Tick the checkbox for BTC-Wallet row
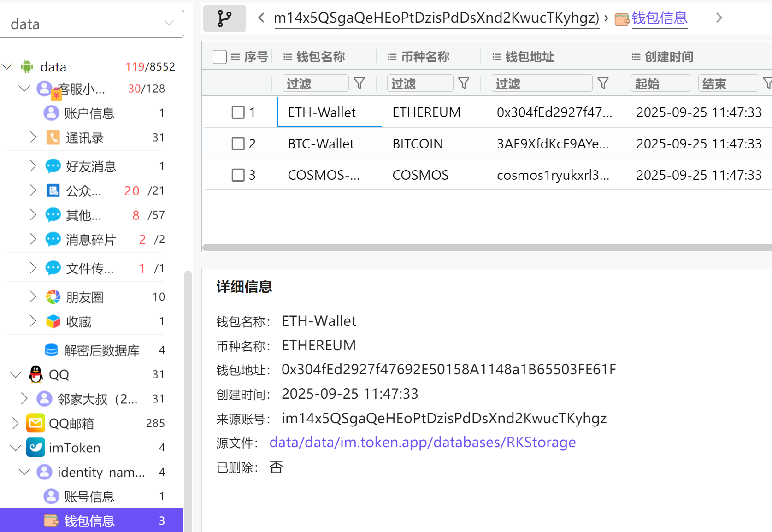 tap(238, 144)
